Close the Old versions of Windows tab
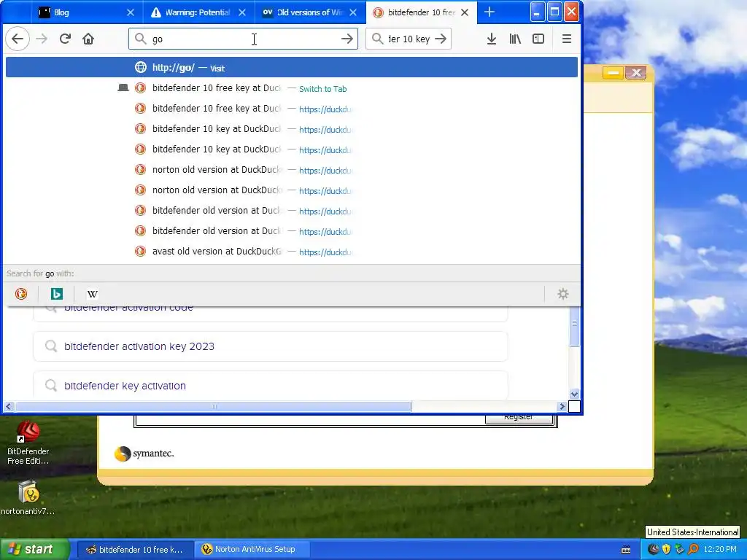The image size is (747, 560). (353, 12)
